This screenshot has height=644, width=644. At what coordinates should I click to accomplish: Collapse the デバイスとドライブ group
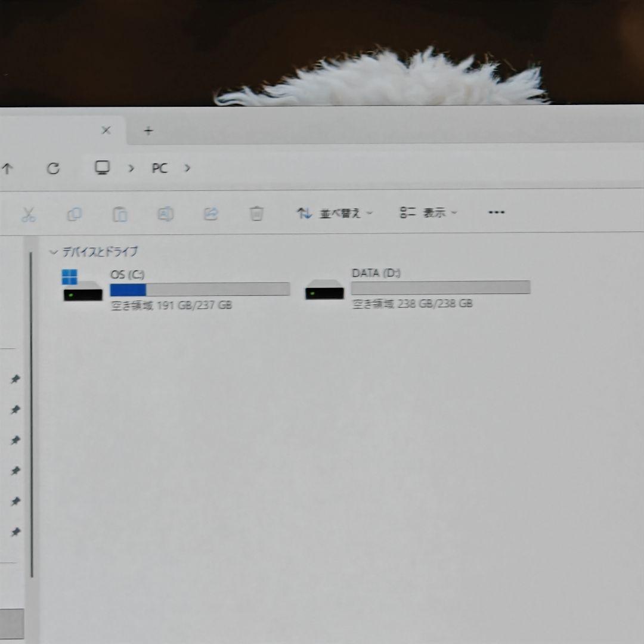point(53,252)
